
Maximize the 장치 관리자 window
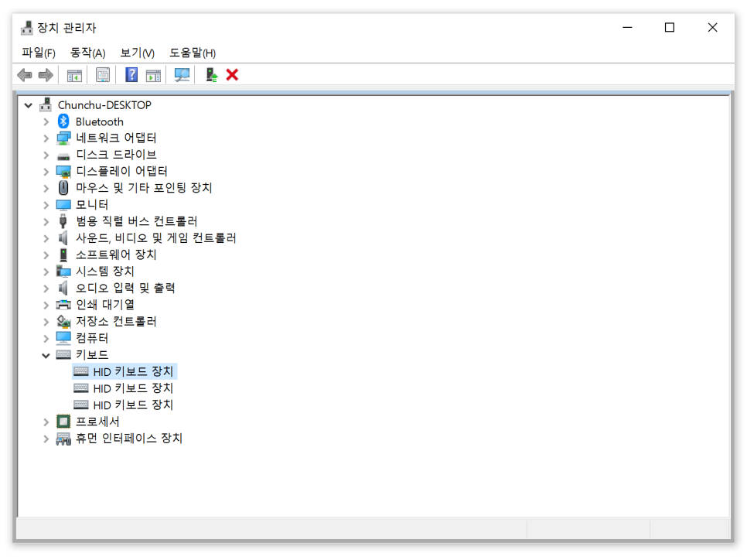[670, 28]
